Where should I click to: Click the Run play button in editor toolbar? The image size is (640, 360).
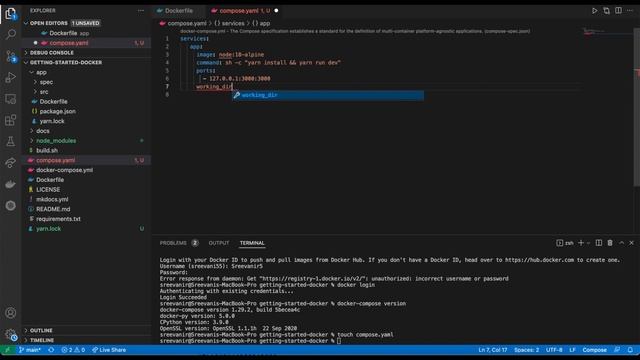point(594,11)
